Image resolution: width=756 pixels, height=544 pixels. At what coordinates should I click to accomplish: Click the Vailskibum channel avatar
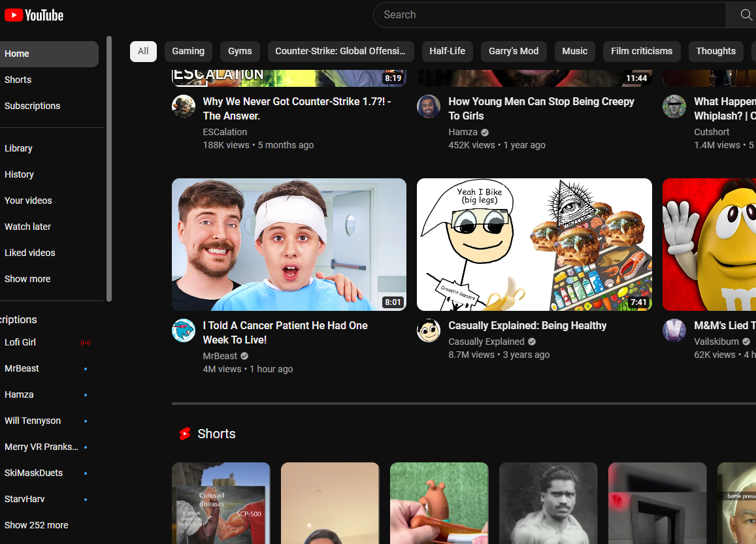click(x=674, y=330)
